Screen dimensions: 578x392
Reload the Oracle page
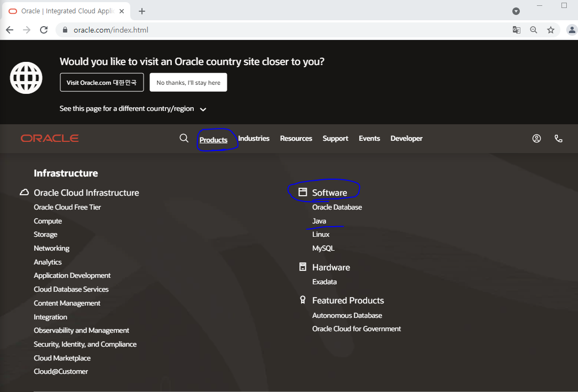click(44, 30)
